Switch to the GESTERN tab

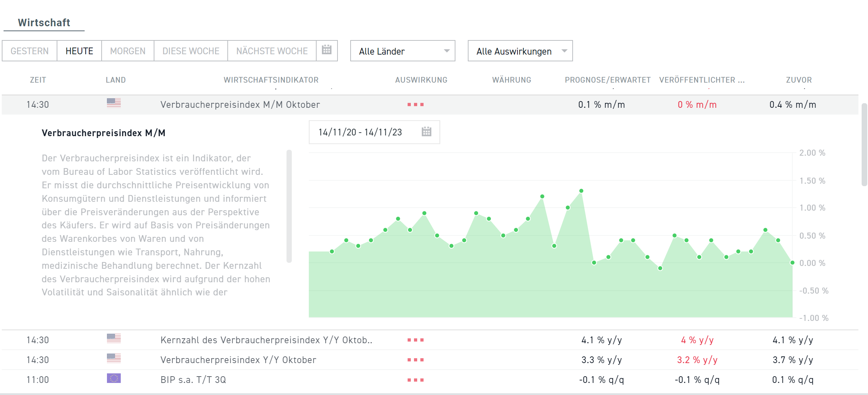pyautogui.click(x=30, y=51)
